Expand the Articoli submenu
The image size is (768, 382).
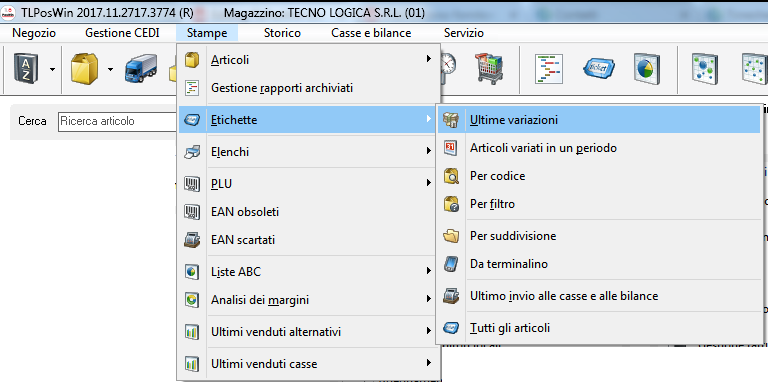(x=309, y=60)
